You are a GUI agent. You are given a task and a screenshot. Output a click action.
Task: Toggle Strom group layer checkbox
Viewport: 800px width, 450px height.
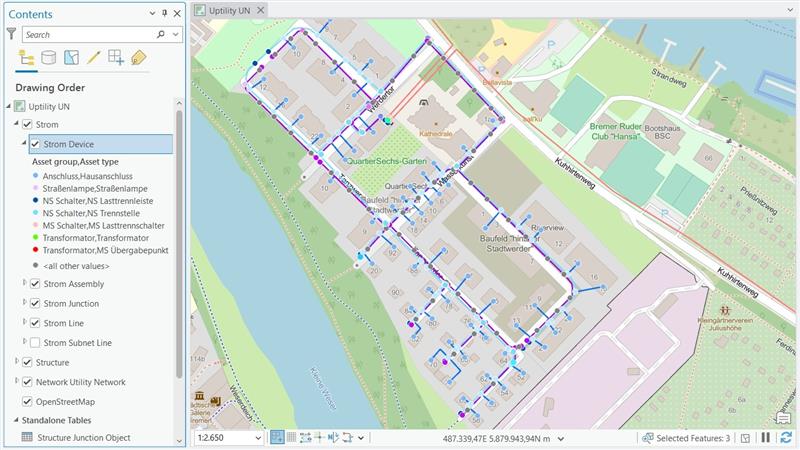[x=28, y=124]
